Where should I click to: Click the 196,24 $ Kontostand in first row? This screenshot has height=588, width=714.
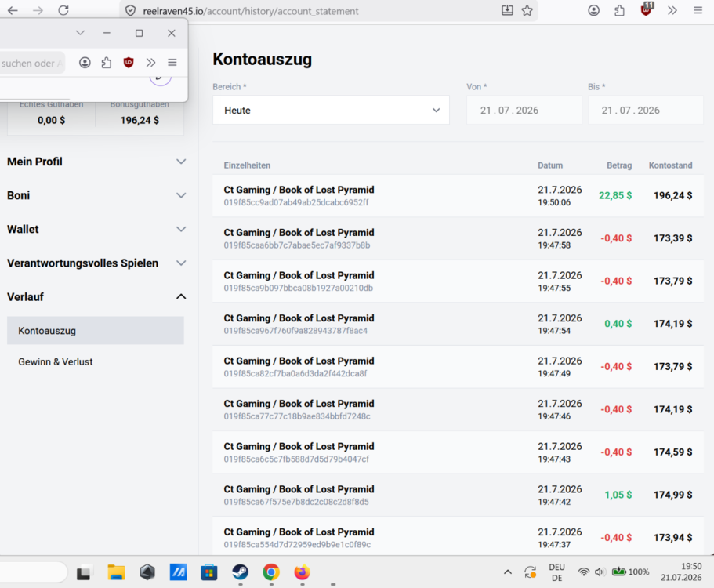pos(673,195)
